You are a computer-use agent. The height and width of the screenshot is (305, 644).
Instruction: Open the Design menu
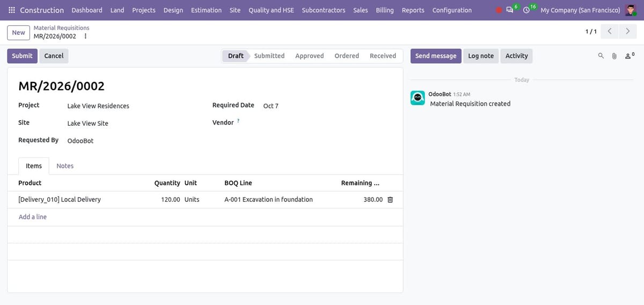(x=173, y=10)
